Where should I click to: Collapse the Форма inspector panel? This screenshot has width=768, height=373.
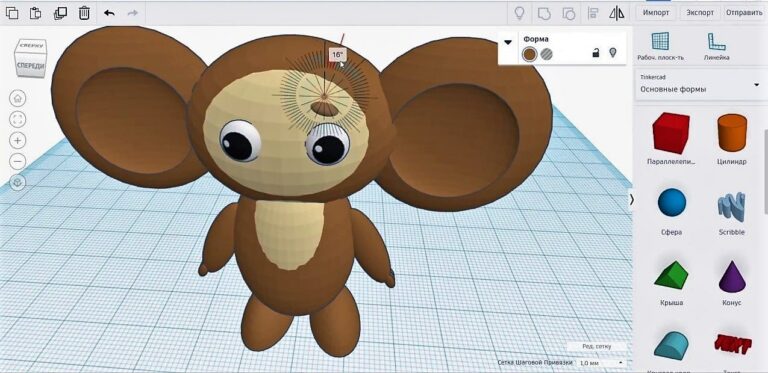click(x=508, y=42)
